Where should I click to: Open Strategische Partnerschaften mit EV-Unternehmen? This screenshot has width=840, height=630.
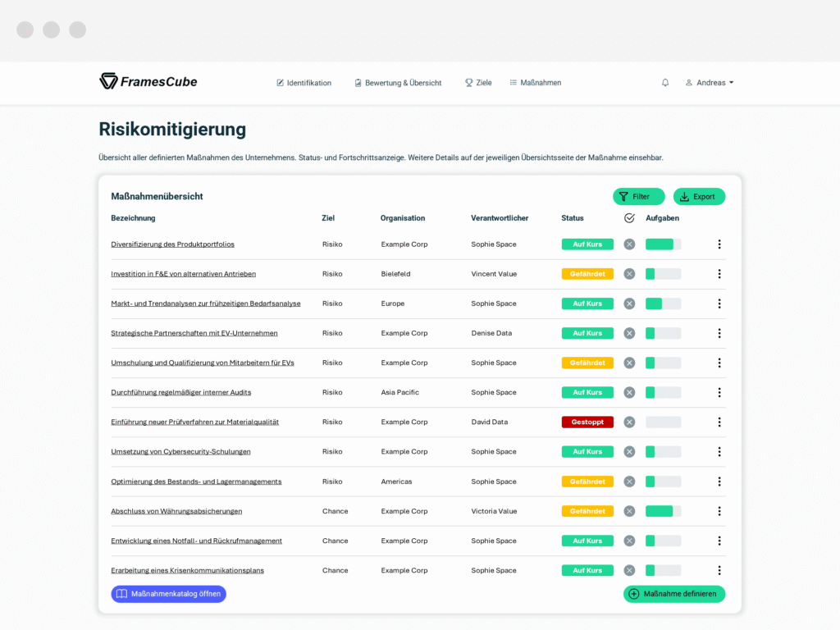point(194,333)
